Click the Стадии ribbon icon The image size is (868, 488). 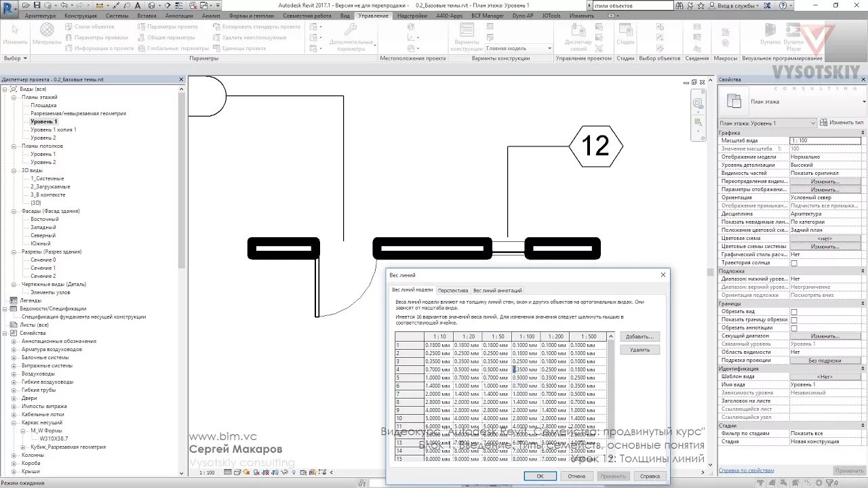pos(625,29)
